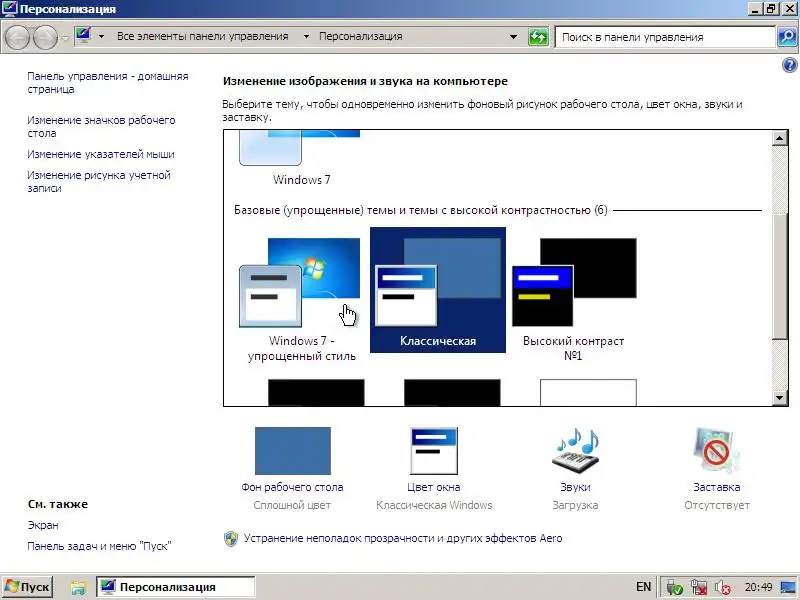Screen dimensions: 800x600
Task: Open the 'Цвет окна' link
Action: (x=434, y=487)
